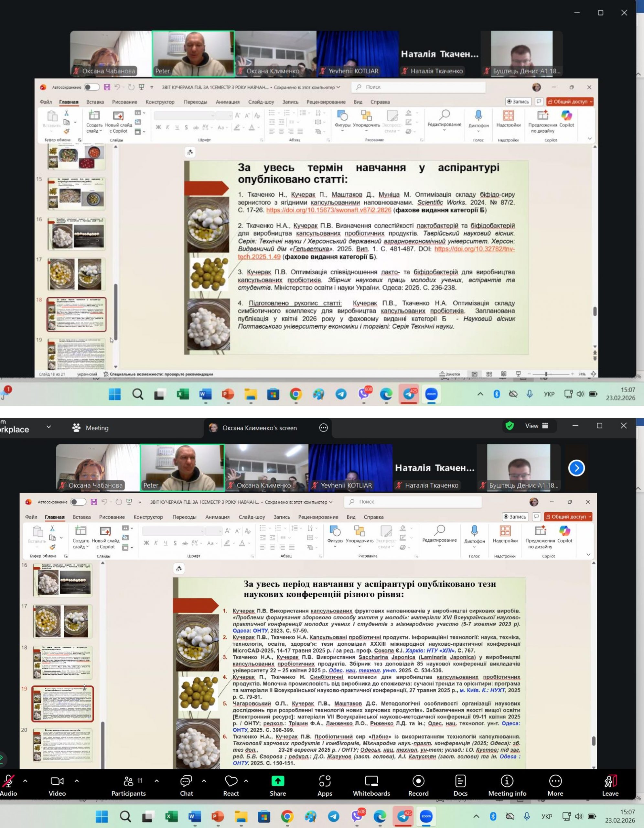644x828 pixels.
Task: Expand caret next to Participants
Action: 156,781
